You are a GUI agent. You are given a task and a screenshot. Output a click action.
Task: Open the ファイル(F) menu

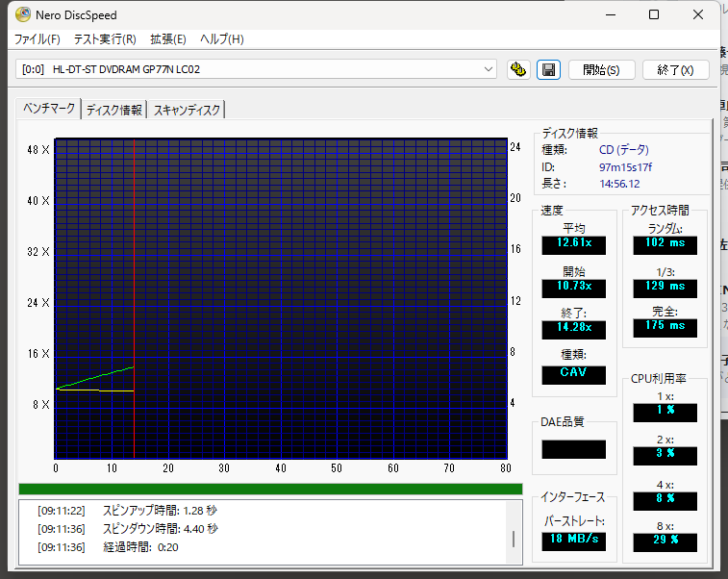point(38,39)
